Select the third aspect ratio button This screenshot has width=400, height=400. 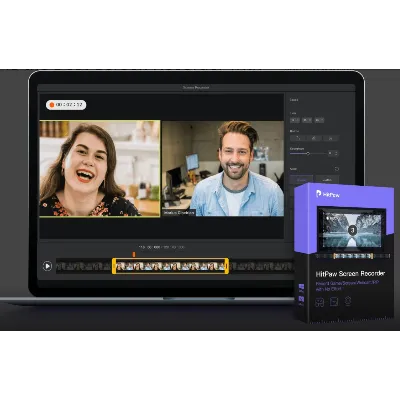[319, 120]
